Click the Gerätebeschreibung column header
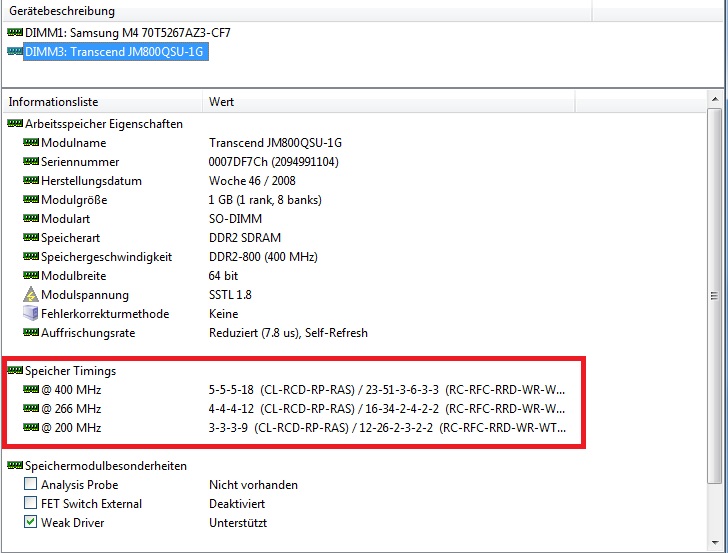Screen dimensions: 728x553 (x=297, y=11)
